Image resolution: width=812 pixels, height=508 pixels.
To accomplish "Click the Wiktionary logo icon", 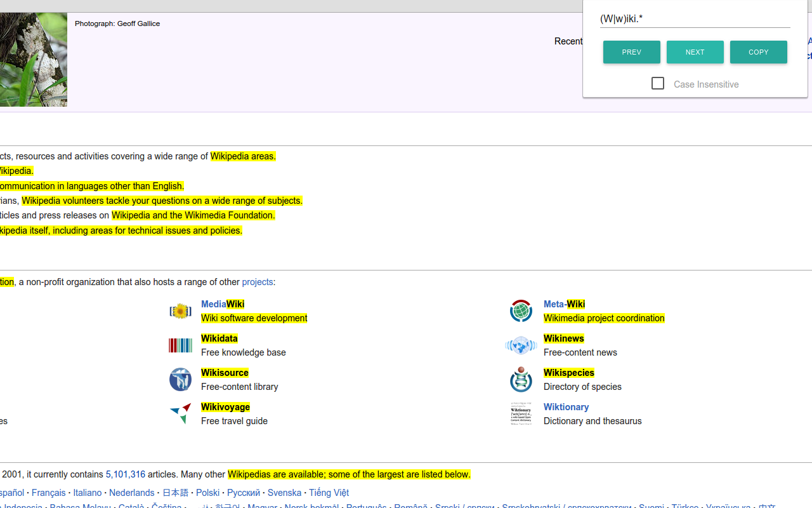I will (521, 414).
